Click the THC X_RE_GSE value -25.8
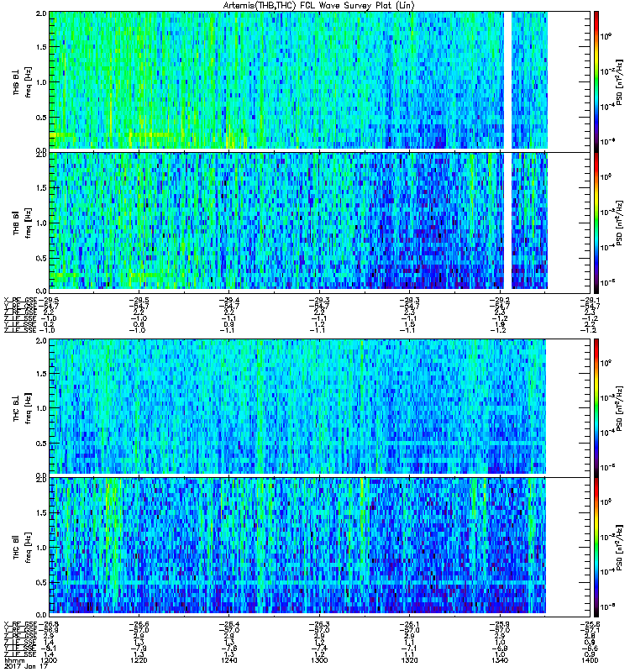The width and height of the screenshot is (630, 672). 591,624
